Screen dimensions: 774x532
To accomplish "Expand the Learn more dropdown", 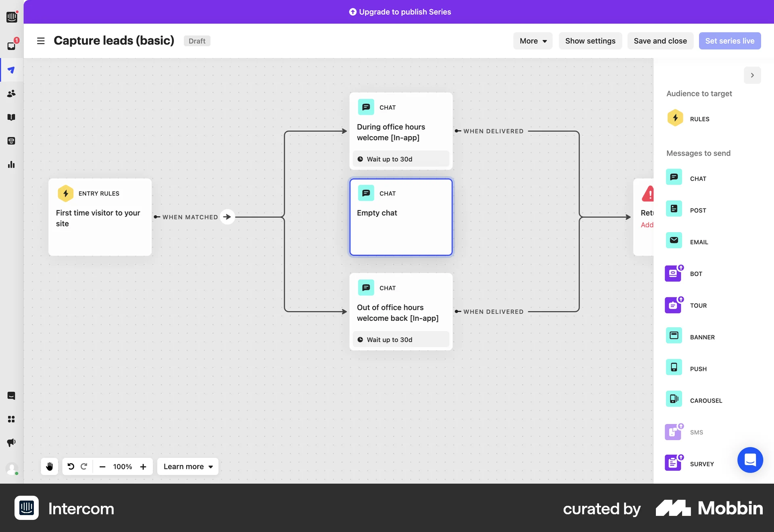I will [x=187, y=466].
